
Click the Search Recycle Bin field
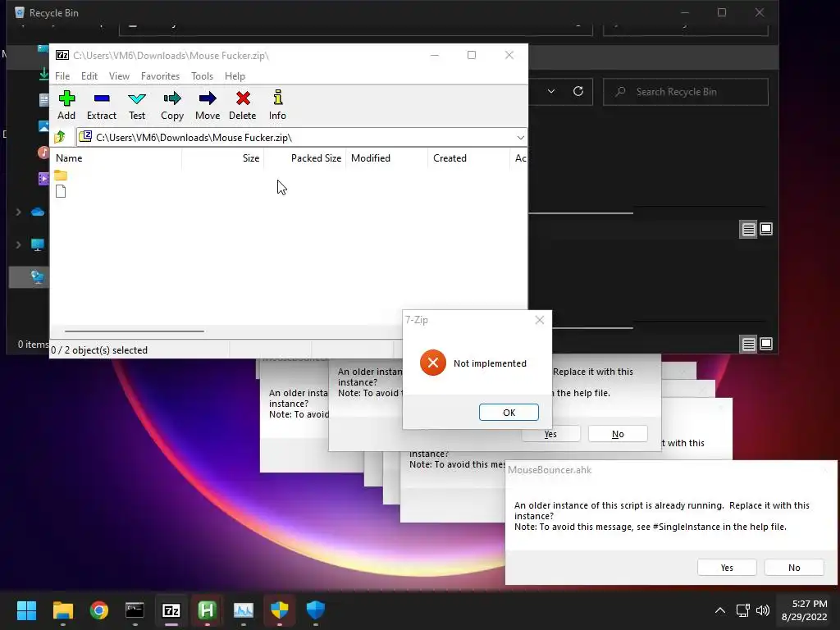coord(686,92)
